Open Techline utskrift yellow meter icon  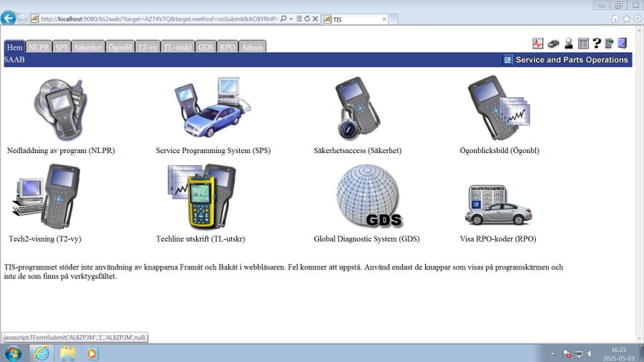[x=202, y=196]
